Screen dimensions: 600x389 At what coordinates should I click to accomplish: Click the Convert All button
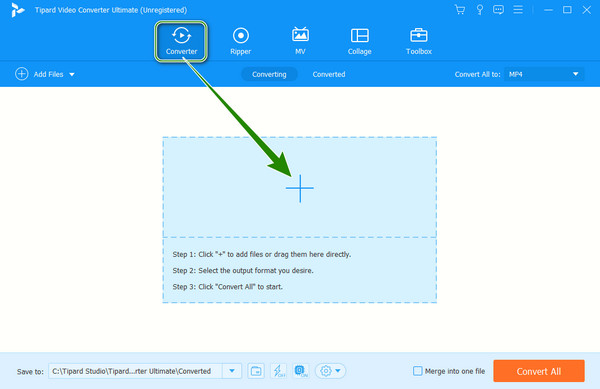[x=539, y=371]
